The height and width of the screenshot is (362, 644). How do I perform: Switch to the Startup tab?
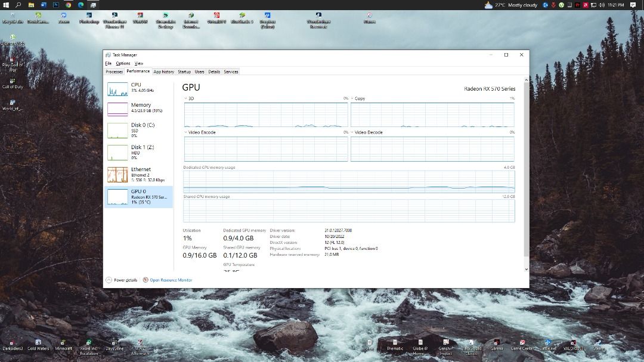coord(184,72)
